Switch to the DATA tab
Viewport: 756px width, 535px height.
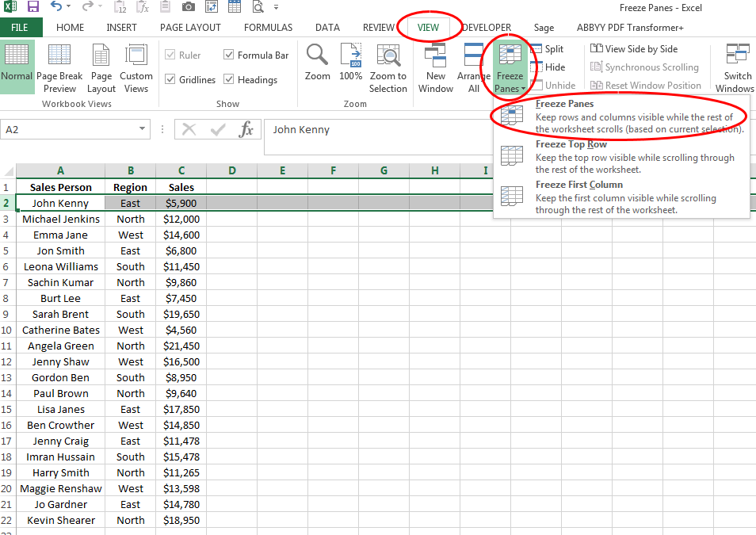328,28
